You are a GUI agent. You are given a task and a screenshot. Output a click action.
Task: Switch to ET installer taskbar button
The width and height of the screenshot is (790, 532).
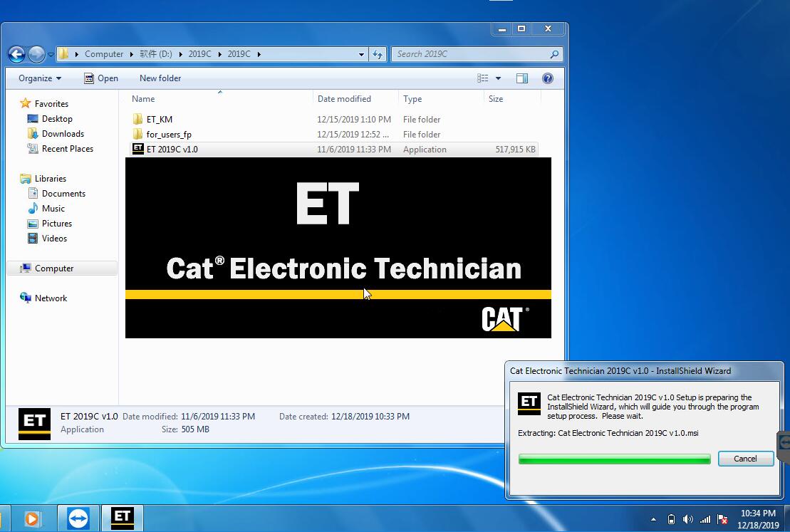click(123, 518)
